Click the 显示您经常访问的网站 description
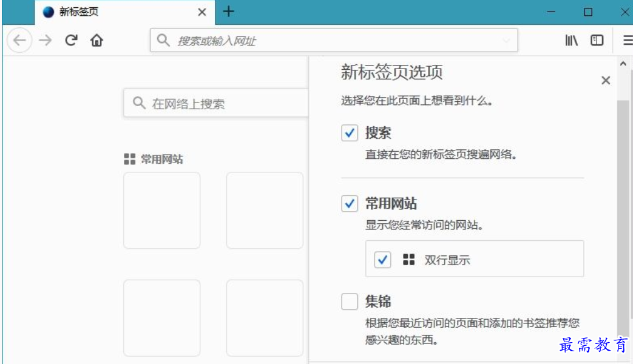The width and height of the screenshot is (633, 364). [x=424, y=225]
